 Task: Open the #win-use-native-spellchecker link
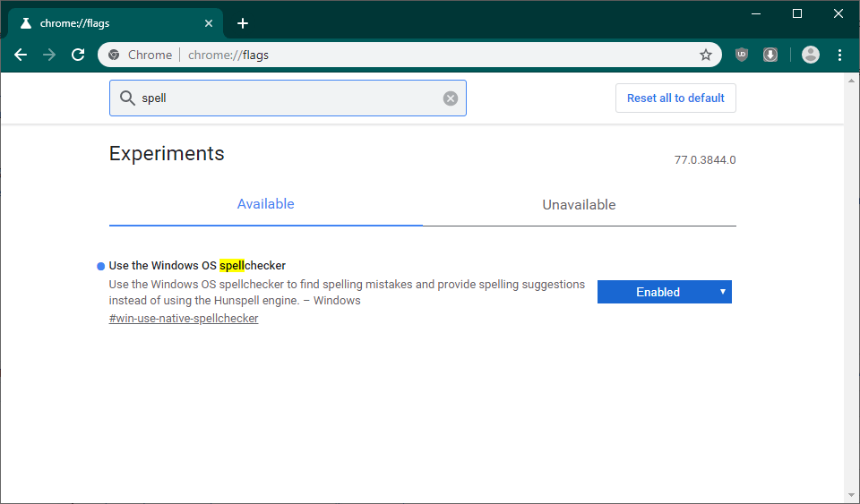pyautogui.click(x=183, y=319)
